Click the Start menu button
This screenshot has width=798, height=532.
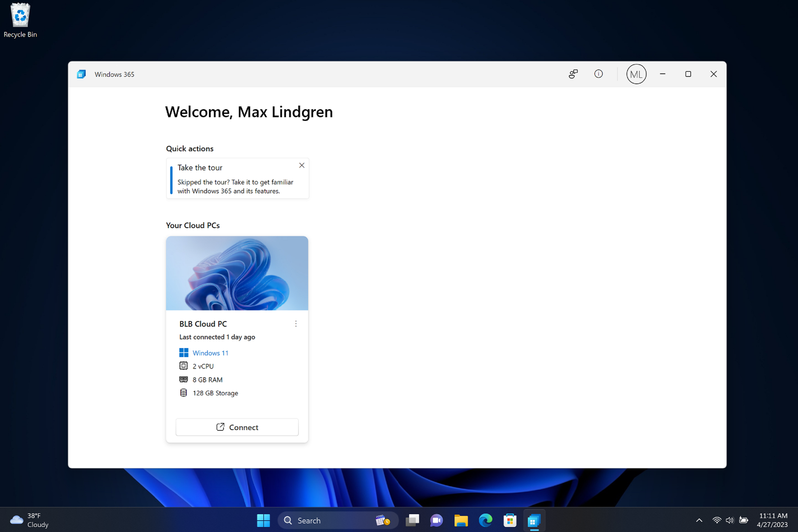tap(264, 520)
